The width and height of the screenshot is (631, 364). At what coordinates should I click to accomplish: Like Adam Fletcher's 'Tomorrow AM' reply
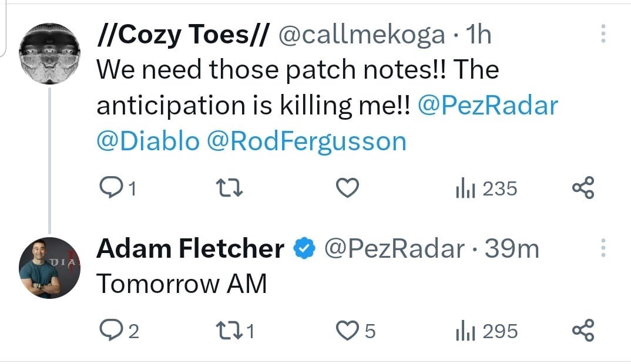[347, 331]
